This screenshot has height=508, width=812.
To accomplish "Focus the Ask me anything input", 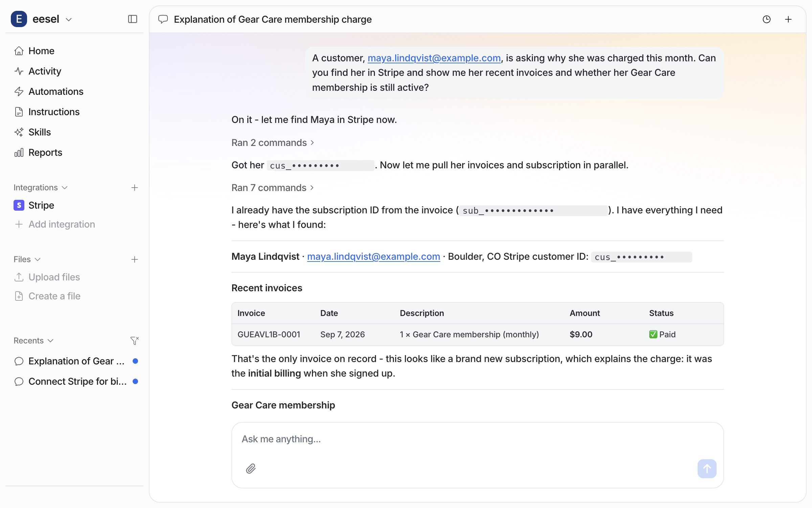I will (x=477, y=439).
